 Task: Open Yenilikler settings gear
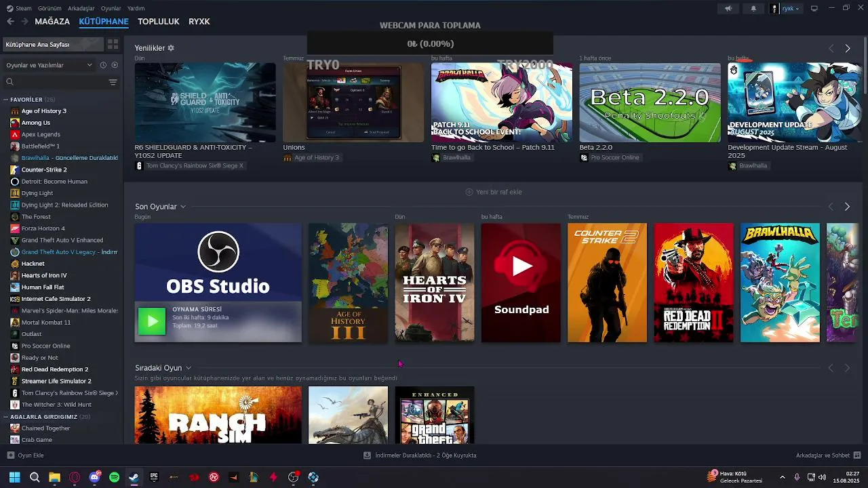click(x=171, y=48)
